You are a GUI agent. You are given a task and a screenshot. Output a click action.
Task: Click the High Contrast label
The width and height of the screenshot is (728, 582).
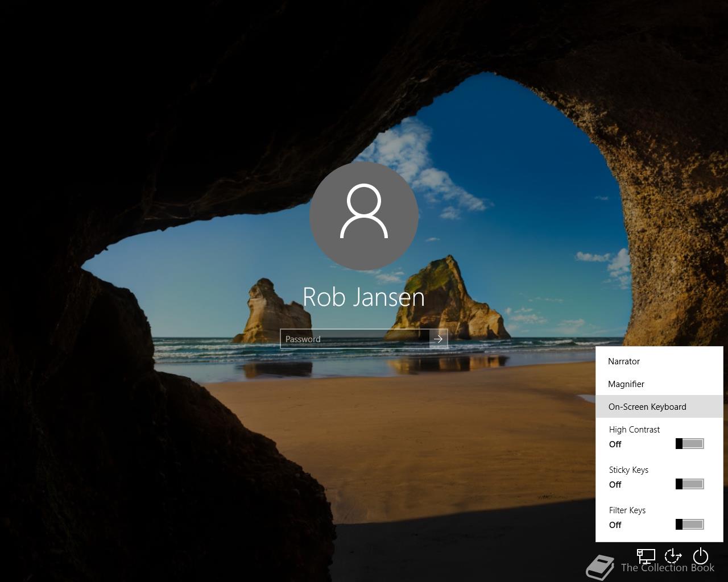pos(634,430)
